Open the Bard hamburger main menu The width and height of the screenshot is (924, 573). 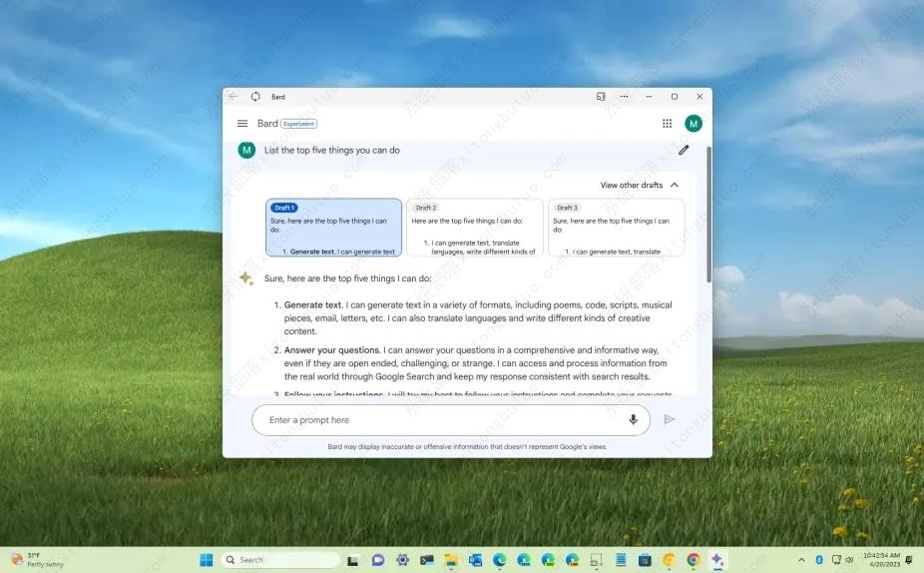point(242,123)
